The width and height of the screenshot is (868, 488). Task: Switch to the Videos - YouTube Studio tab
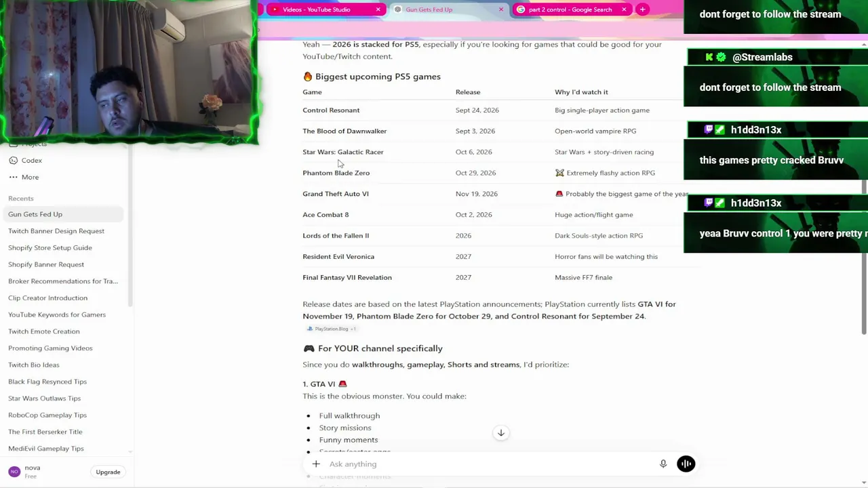325,9
